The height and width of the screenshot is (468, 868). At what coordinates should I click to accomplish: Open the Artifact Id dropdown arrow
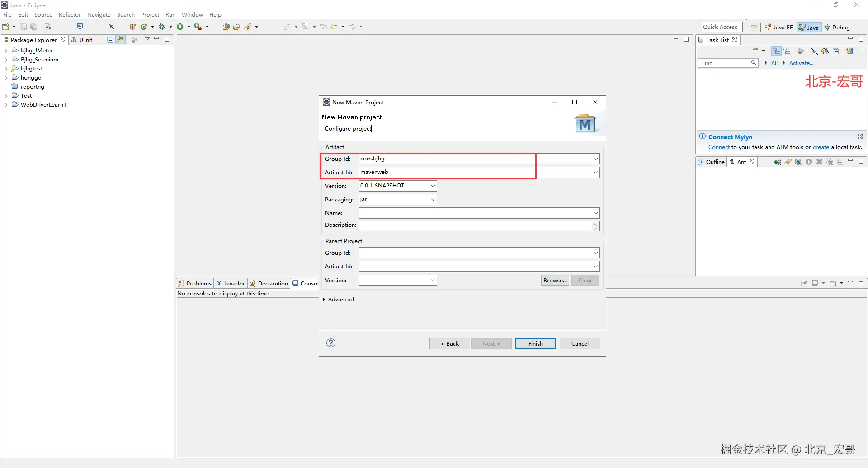pos(595,173)
